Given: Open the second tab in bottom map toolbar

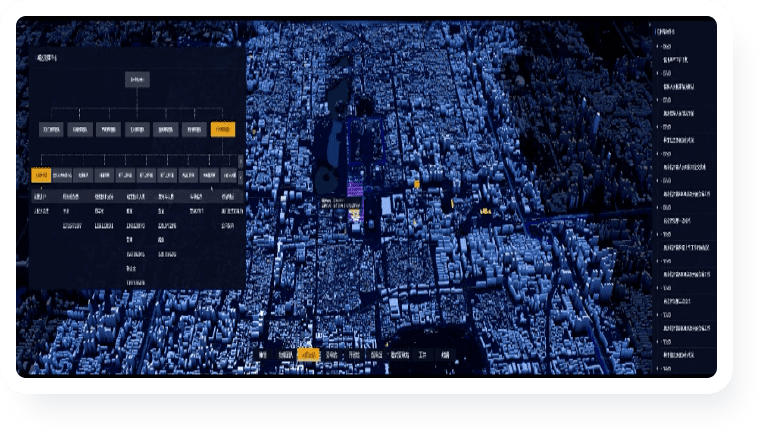Looking at the screenshot, I should tap(285, 355).
